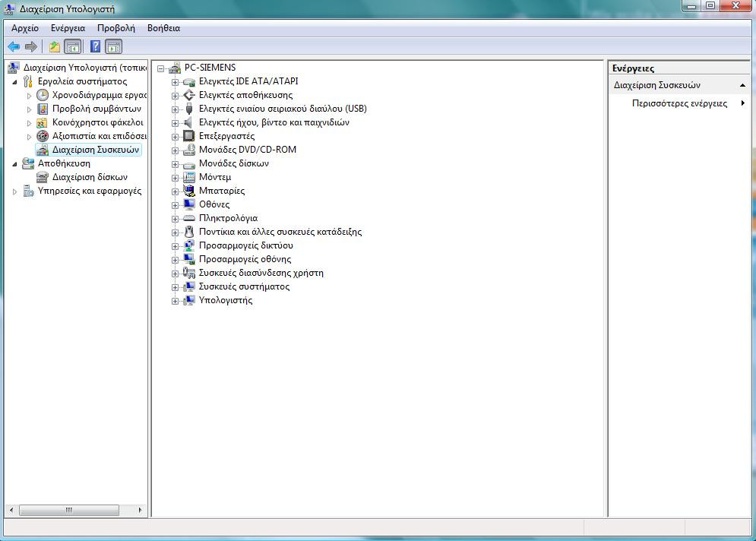Click the network adapters icon
This screenshot has height=541, width=756.
tap(189, 245)
